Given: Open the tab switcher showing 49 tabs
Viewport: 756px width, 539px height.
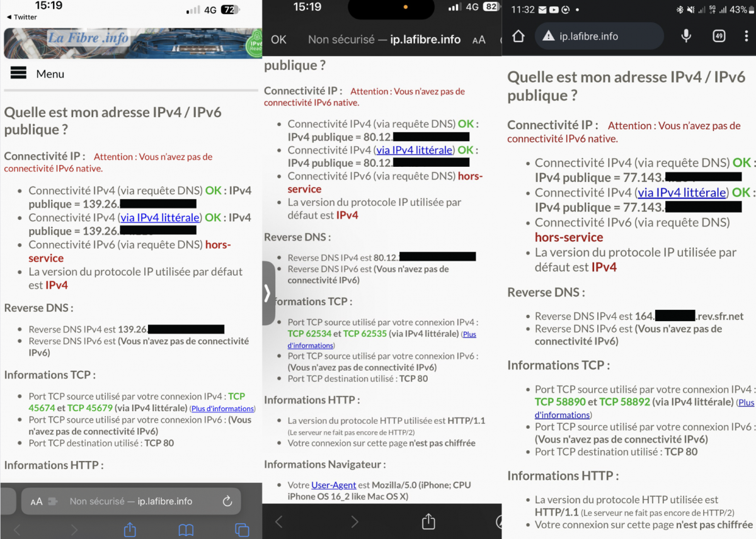Looking at the screenshot, I should click(719, 37).
